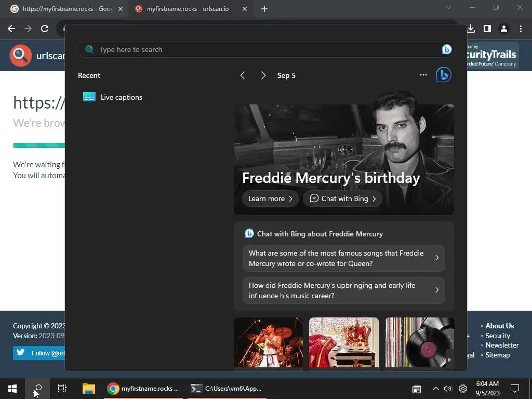This screenshot has width=532, height=399.
Task: Open Chrome three-dot menu
Action: tap(521, 29)
